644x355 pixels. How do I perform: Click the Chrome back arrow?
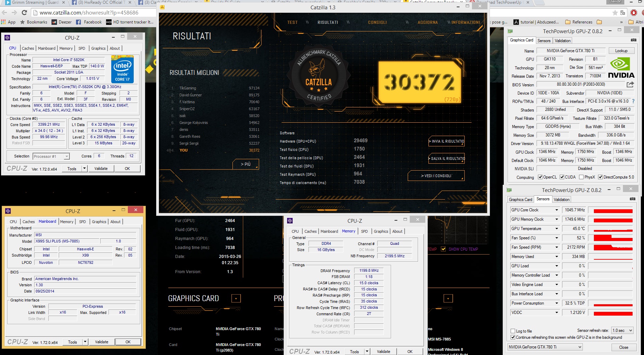point(4,13)
